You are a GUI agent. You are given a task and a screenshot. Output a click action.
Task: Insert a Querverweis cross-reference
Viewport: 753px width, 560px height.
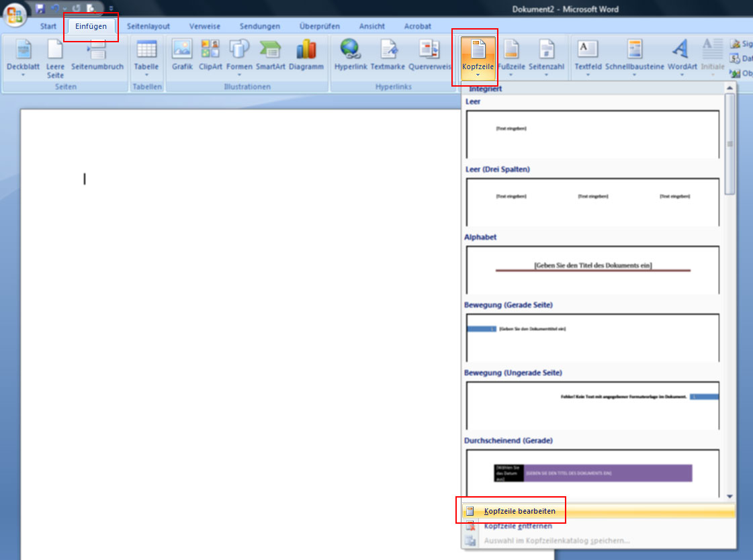point(430,55)
